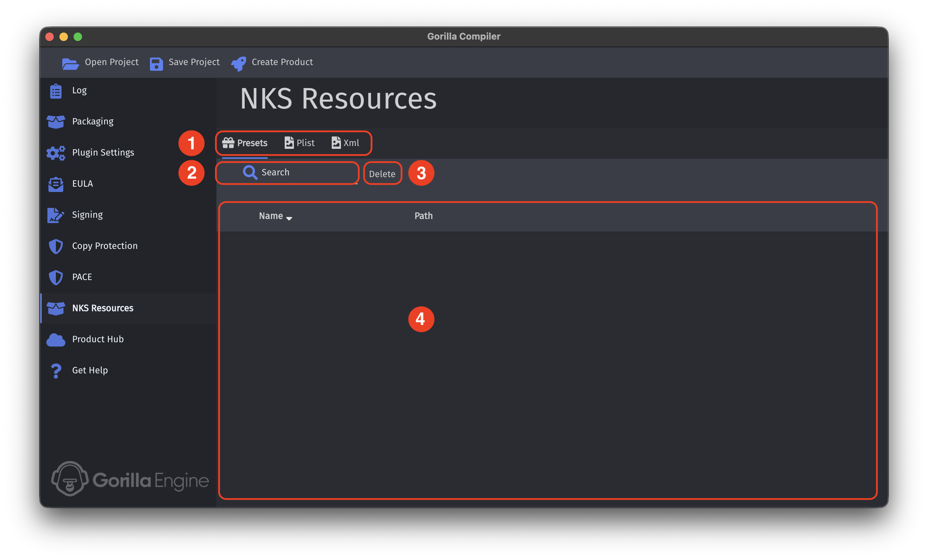928x560 pixels.
Task: Click the search magnifier icon
Action: pos(250,173)
